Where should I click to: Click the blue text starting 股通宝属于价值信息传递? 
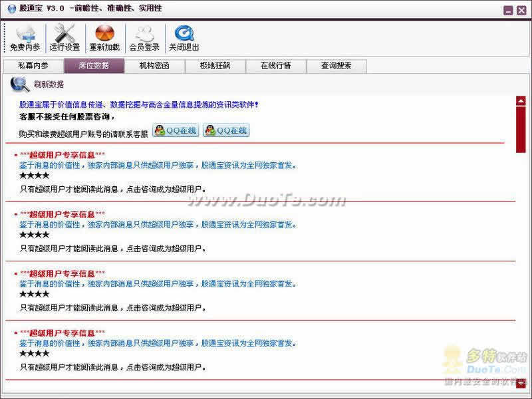click(x=139, y=105)
